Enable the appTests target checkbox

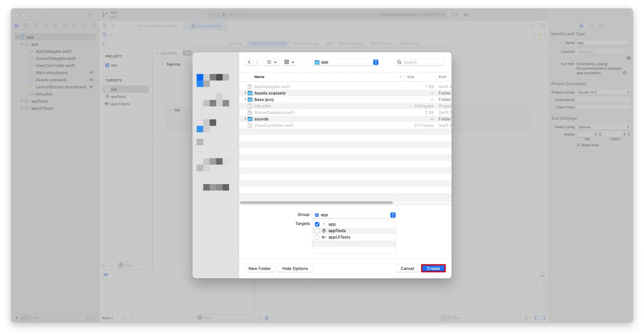[317, 231]
